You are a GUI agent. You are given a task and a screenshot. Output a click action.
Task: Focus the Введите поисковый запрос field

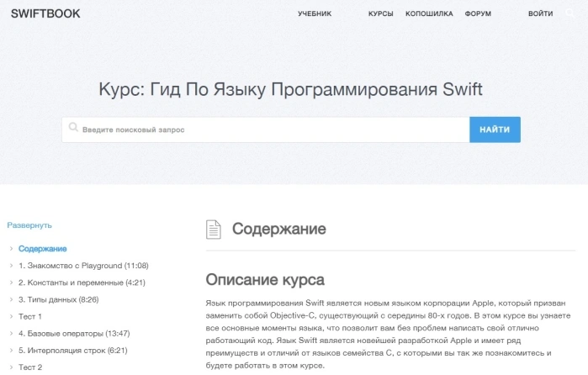click(x=266, y=129)
